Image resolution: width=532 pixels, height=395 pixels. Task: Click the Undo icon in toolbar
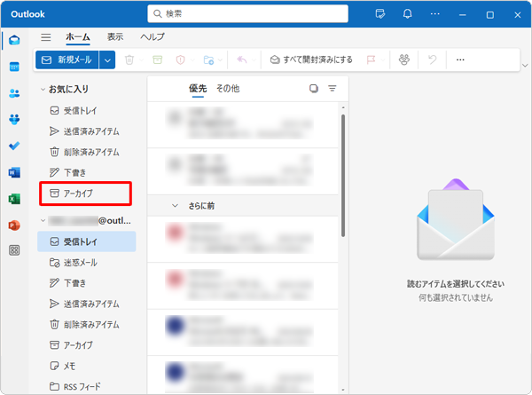[433, 60]
